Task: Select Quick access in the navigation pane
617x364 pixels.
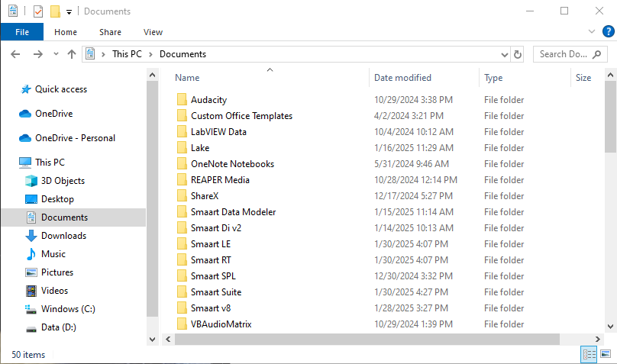Action: coord(61,89)
